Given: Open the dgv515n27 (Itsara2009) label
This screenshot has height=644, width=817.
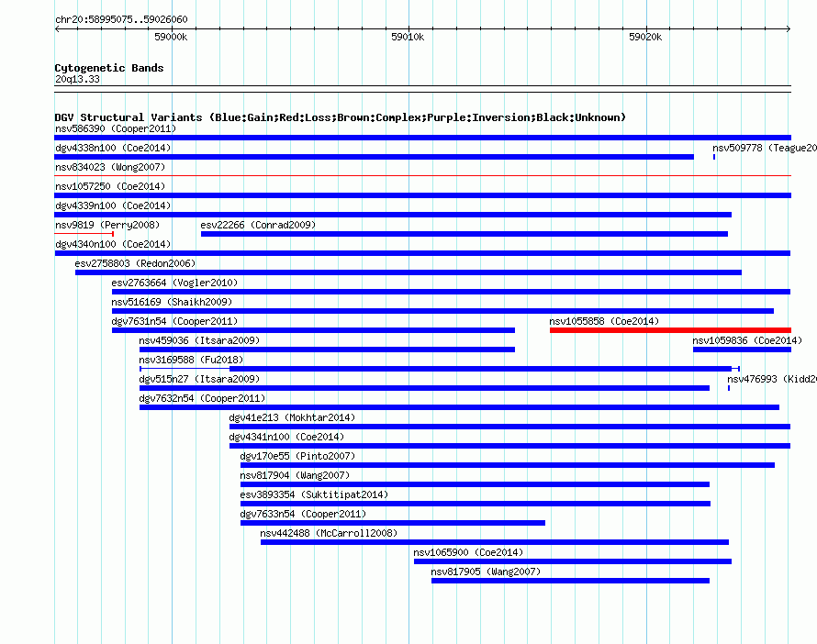Looking at the screenshot, I should pyautogui.click(x=199, y=379).
